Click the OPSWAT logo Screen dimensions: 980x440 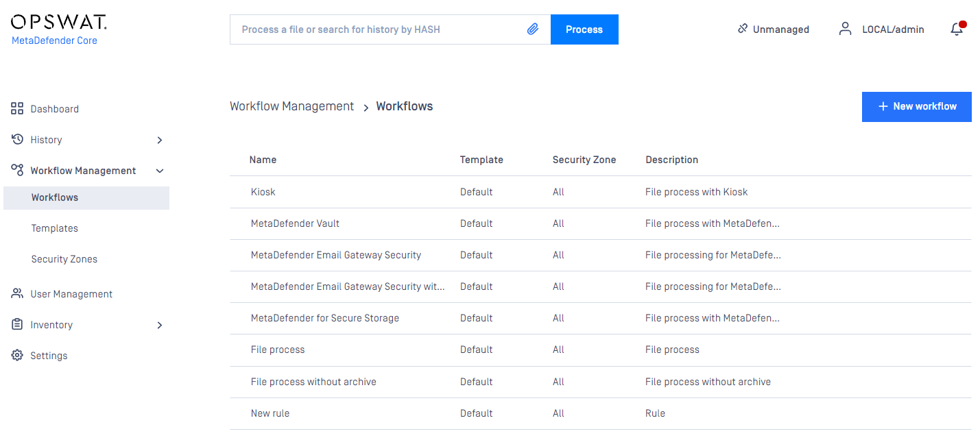(x=59, y=22)
